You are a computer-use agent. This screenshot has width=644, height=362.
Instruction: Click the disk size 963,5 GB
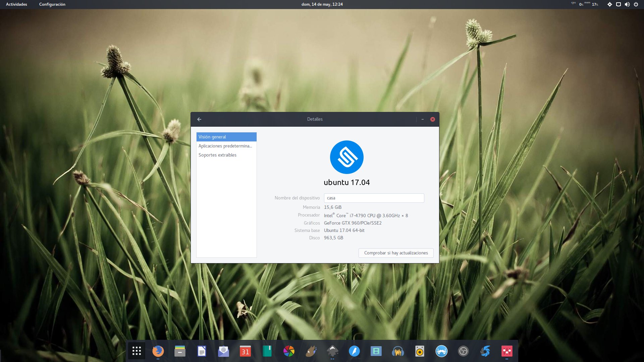(x=333, y=238)
